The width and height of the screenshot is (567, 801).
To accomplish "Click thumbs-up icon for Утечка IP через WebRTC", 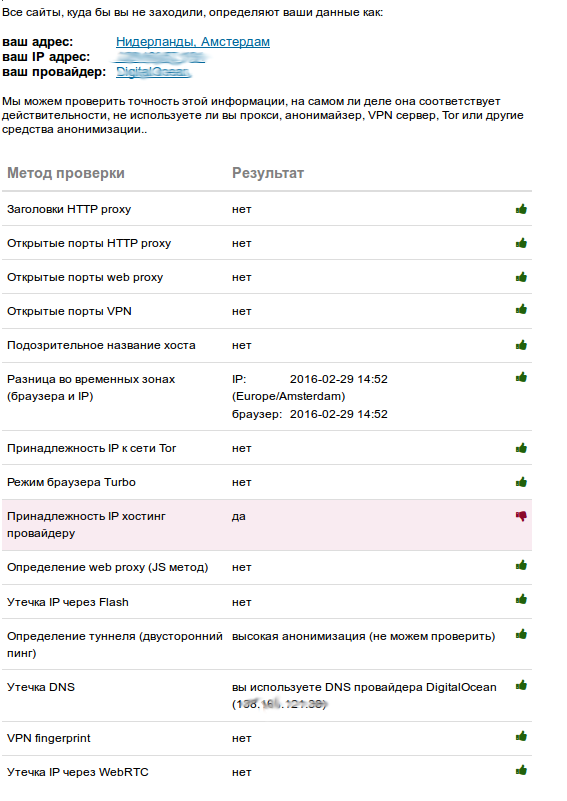I will pyautogui.click(x=521, y=770).
